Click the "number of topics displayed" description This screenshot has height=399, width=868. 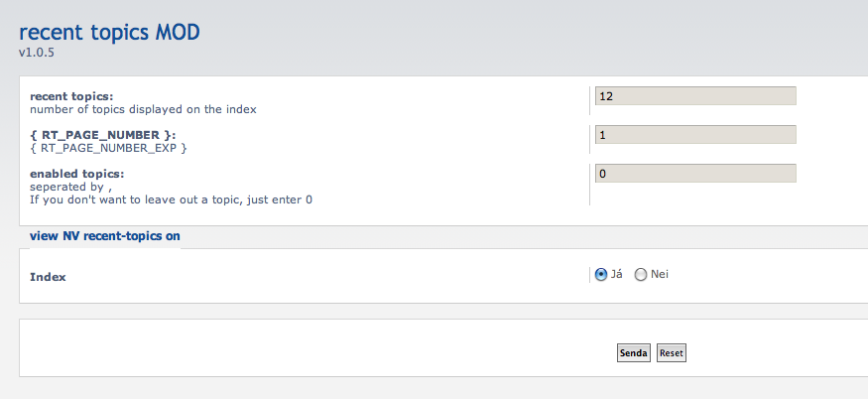point(143,109)
